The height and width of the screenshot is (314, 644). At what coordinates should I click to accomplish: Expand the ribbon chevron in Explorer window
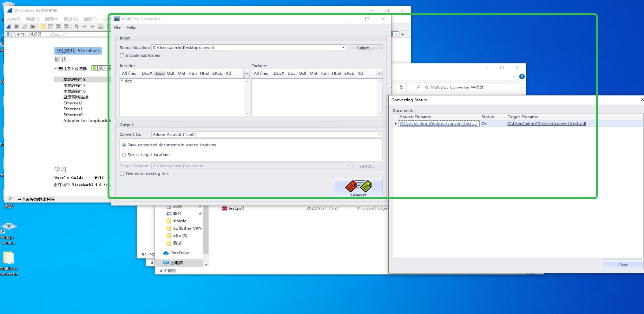pos(514,77)
